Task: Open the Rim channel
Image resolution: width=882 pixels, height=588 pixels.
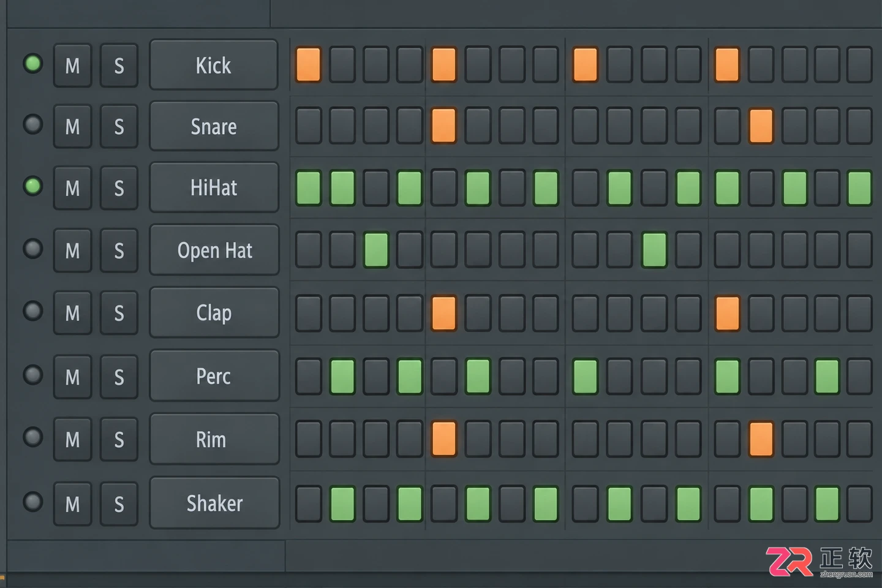Action: click(214, 439)
